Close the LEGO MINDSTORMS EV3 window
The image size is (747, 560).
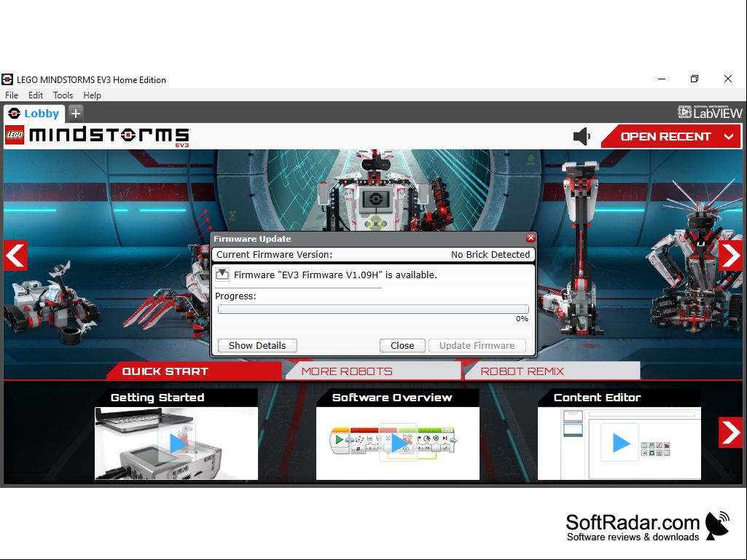pyautogui.click(x=728, y=79)
